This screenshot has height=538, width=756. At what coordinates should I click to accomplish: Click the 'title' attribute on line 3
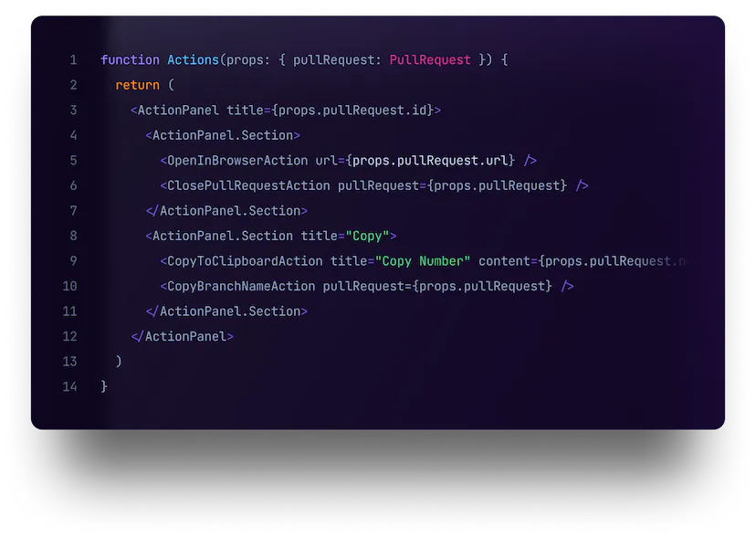(245, 111)
